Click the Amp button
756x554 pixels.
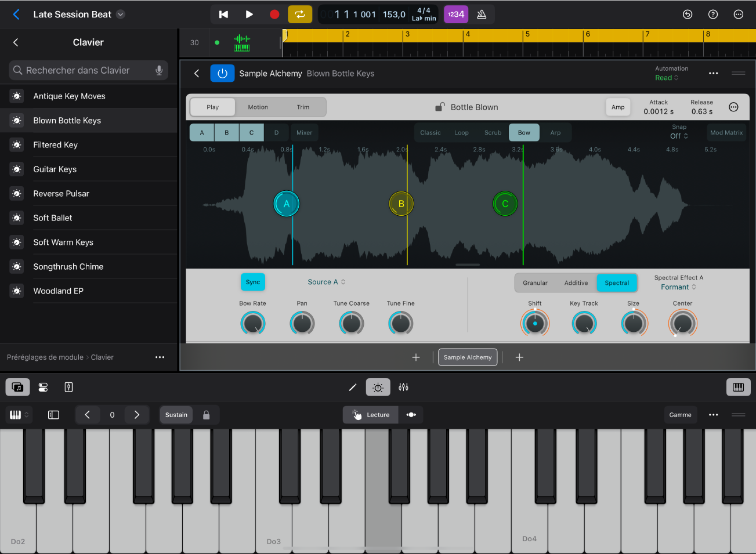(x=618, y=107)
